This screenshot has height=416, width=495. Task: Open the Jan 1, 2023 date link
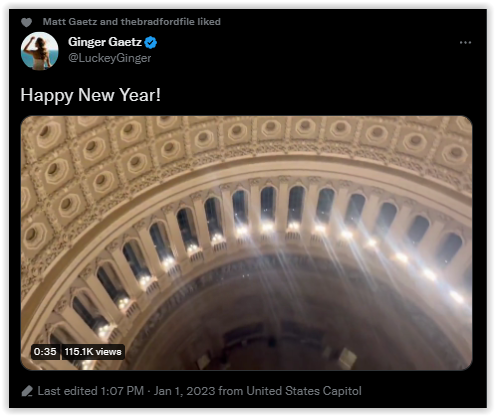pyautogui.click(x=184, y=391)
